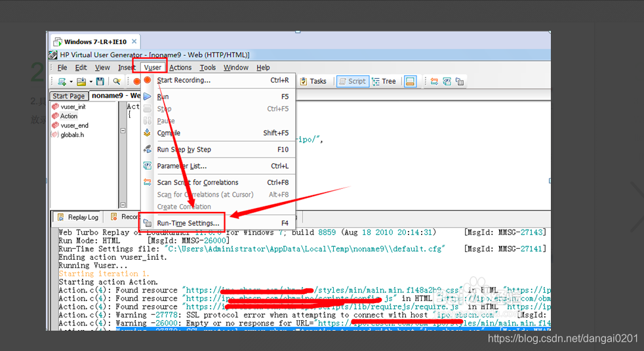The width and height of the screenshot is (644, 351).
Task: Click the orange-arrows correlation toolbar icon
Action: 434,81
